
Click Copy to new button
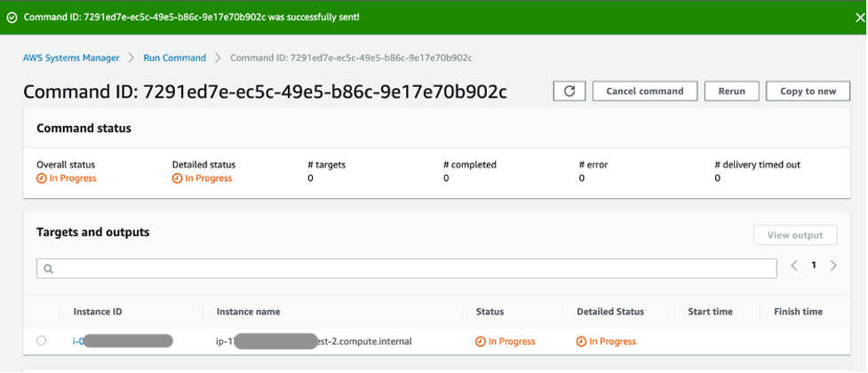808,91
